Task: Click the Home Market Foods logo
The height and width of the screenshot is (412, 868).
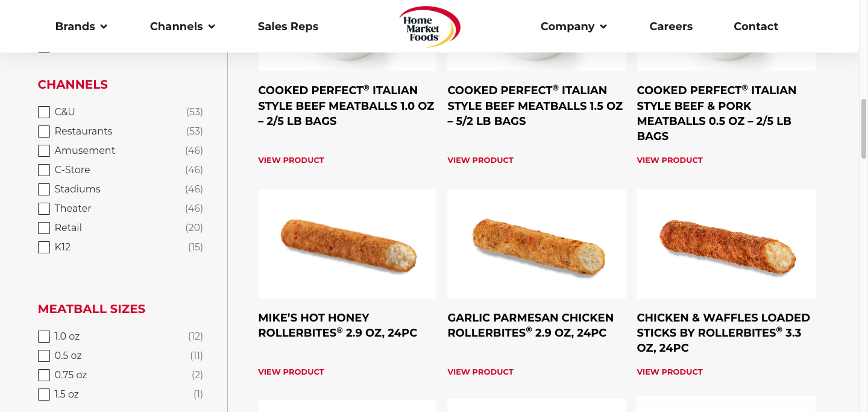Action: [x=429, y=27]
